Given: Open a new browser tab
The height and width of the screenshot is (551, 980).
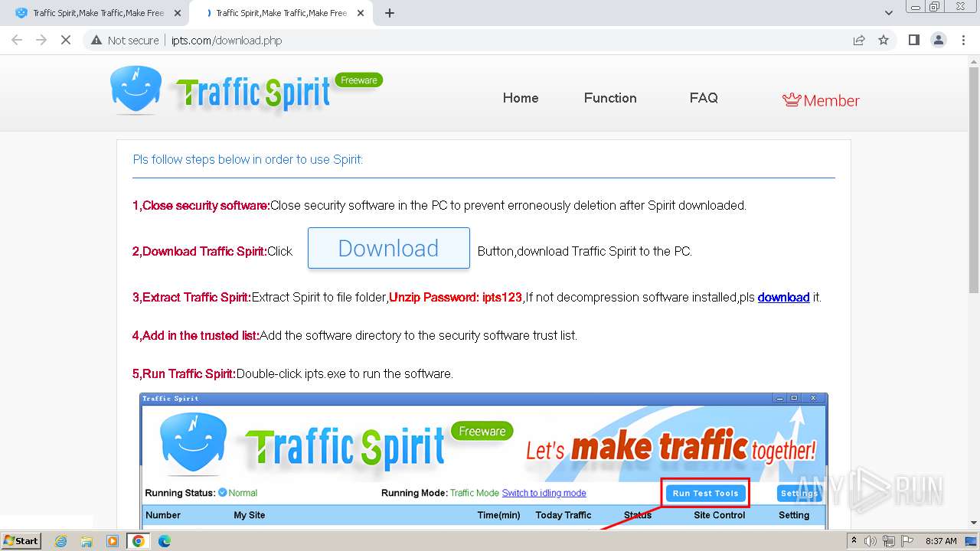Looking at the screenshot, I should click(x=390, y=13).
